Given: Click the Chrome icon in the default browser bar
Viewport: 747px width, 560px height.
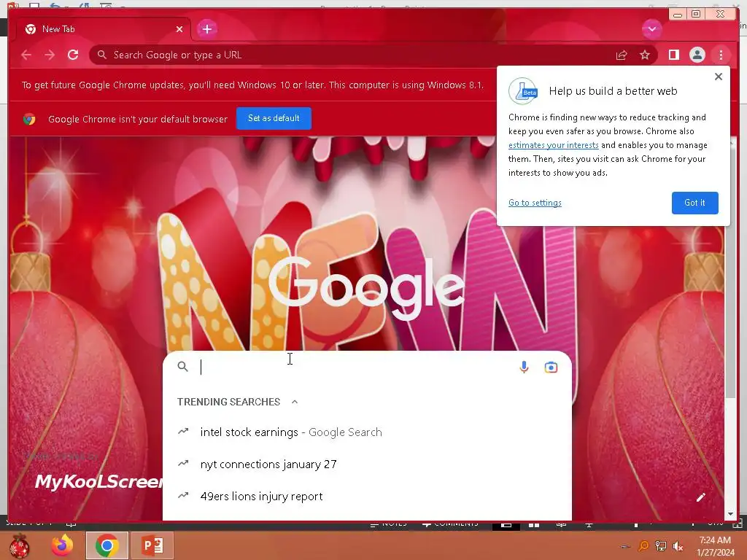Looking at the screenshot, I should pos(29,119).
